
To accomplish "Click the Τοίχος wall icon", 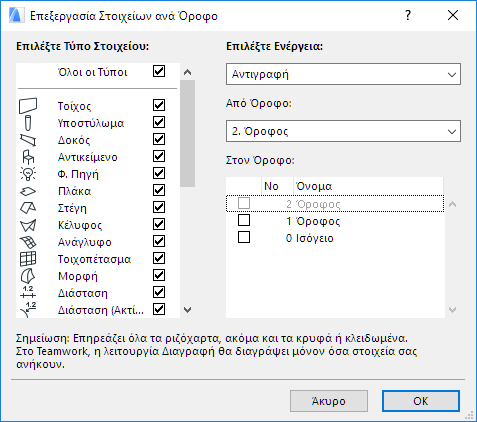I will [28, 106].
